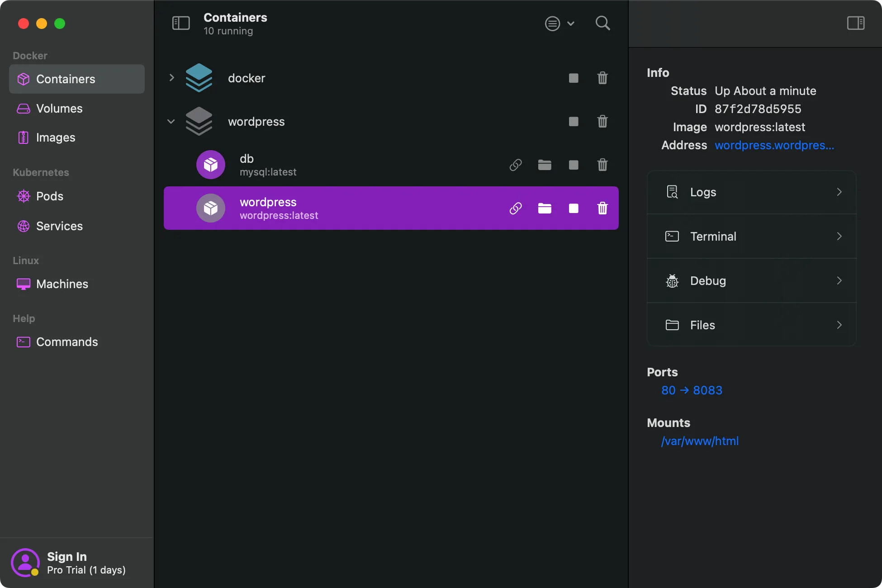Delete the db container
This screenshot has width=882, height=588.
click(602, 165)
